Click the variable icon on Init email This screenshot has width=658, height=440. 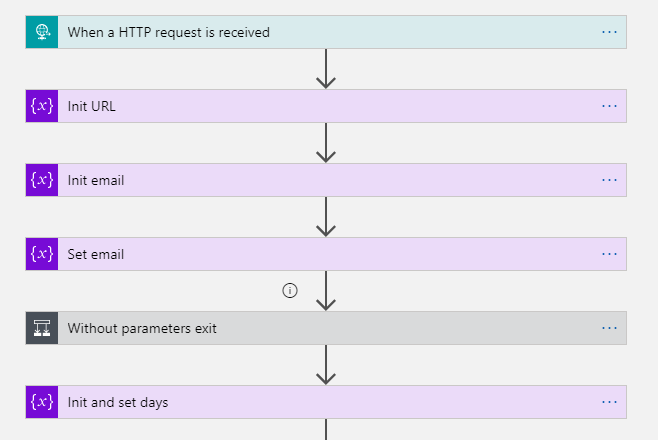pos(42,180)
